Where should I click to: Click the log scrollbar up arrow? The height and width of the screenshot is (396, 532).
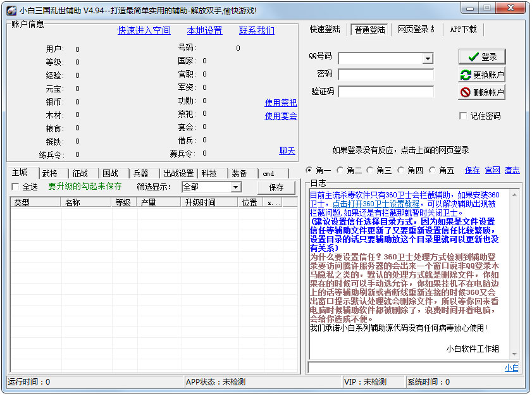[x=514, y=195]
